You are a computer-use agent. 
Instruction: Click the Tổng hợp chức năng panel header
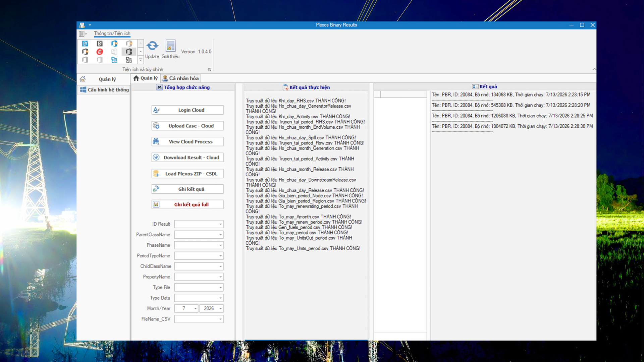(x=183, y=87)
